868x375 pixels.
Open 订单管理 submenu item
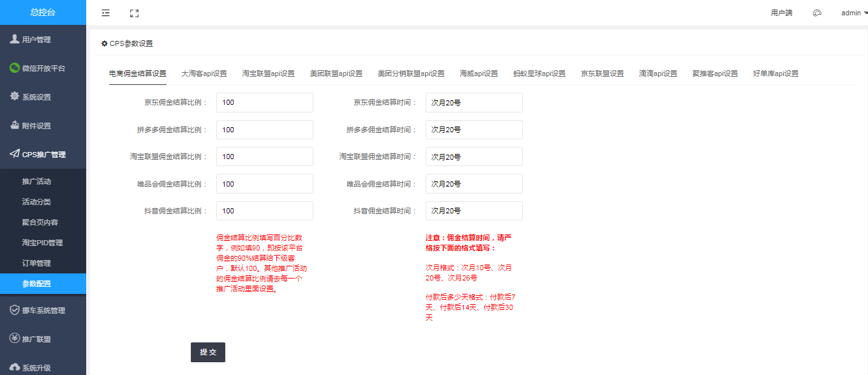click(x=36, y=263)
